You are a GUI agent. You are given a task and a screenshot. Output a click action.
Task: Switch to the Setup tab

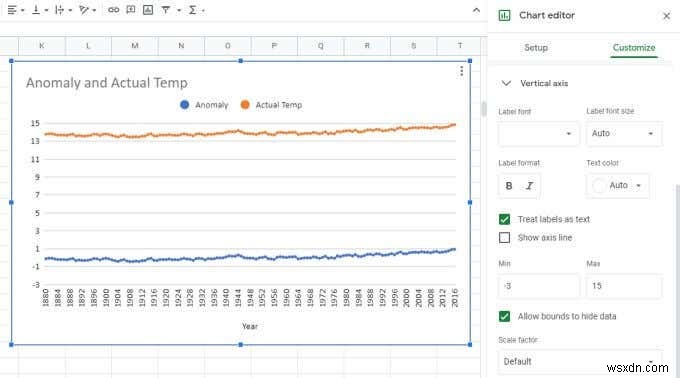pyautogui.click(x=536, y=48)
